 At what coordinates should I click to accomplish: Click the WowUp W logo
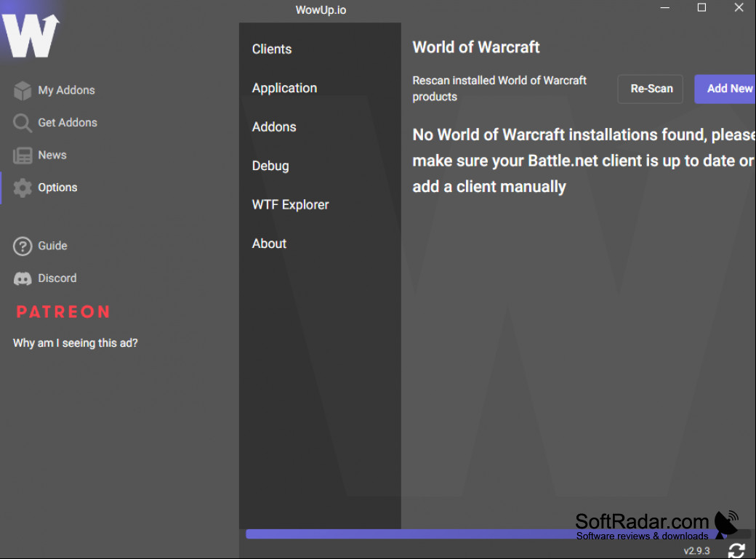[31, 35]
